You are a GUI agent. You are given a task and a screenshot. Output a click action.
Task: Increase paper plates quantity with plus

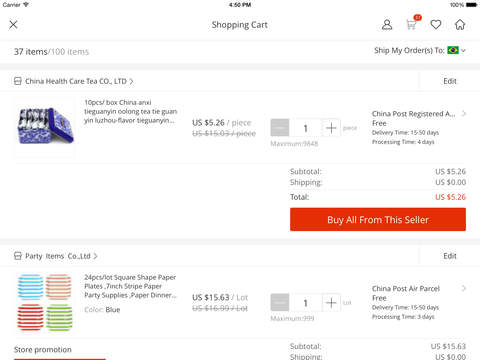pyautogui.click(x=331, y=303)
